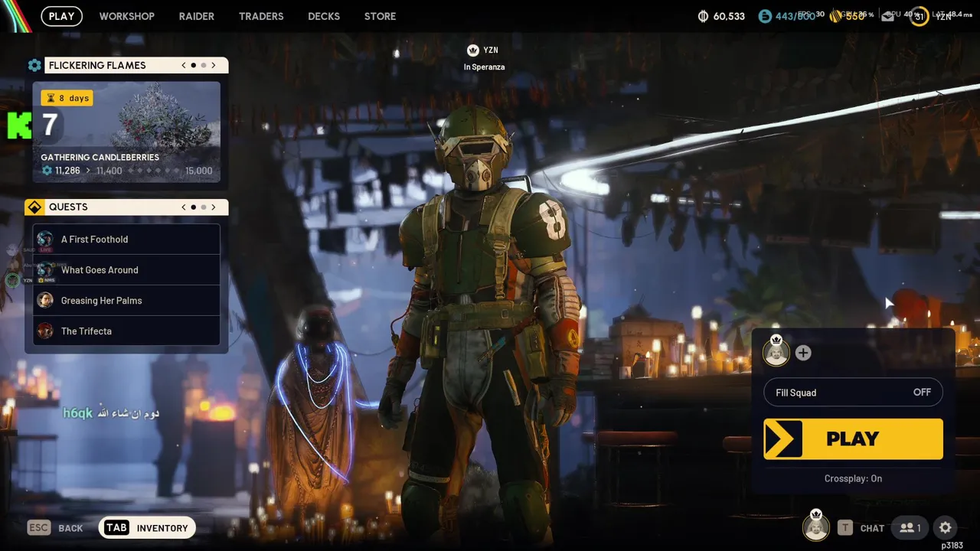Click the T key chat icon
Viewport: 980px width, 551px height.
844,527
